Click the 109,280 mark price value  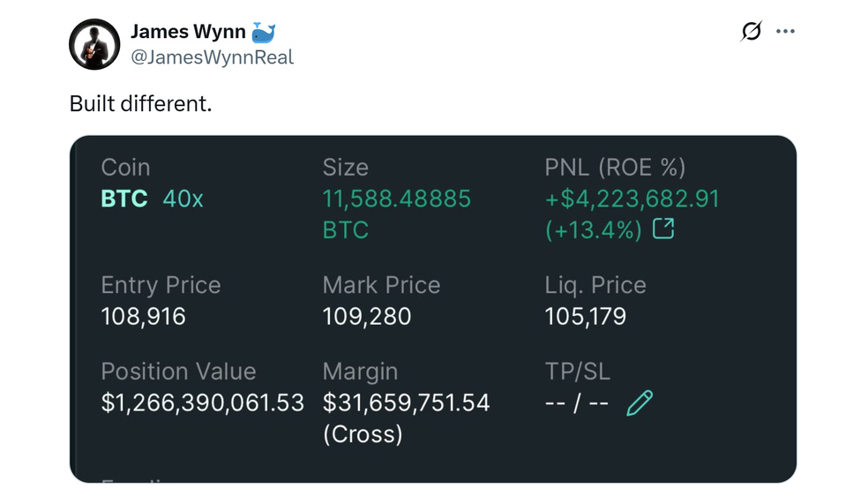(367, 316)
